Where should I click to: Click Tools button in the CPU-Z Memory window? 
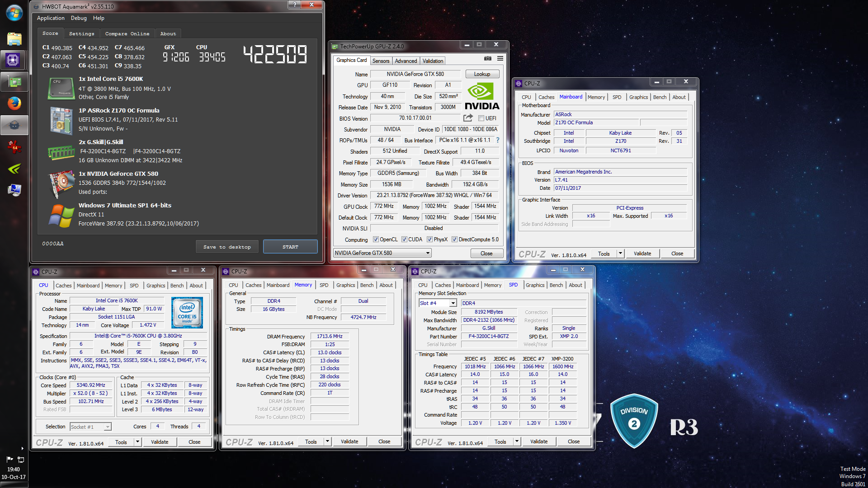pos(311,441)
